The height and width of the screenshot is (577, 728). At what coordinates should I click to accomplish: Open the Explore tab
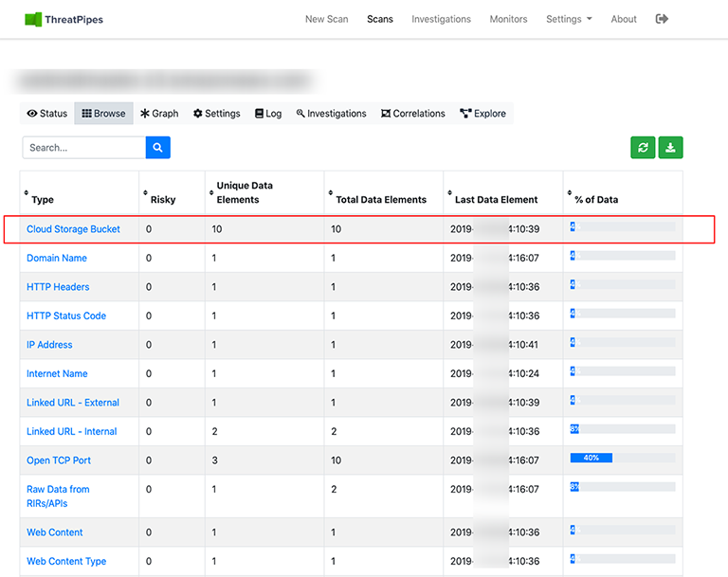tap(482, 114)
